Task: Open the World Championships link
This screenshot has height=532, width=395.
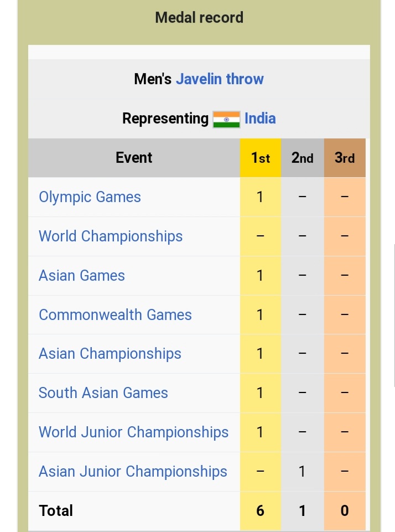Action: (x=111, y=236)
